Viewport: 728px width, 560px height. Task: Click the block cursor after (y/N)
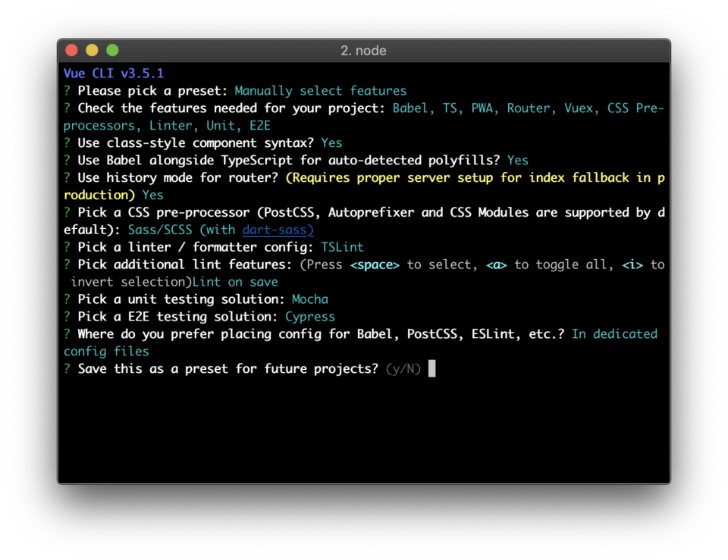432,369
